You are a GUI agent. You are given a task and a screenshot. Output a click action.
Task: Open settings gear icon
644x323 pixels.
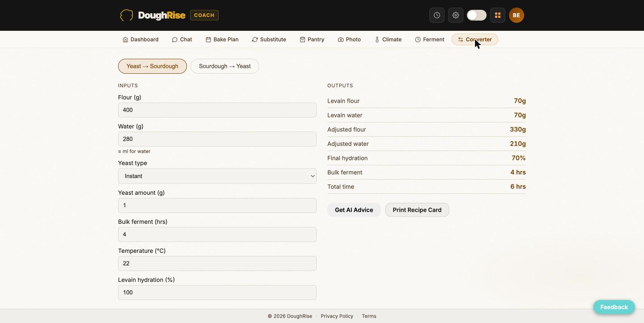click(456, 15)
